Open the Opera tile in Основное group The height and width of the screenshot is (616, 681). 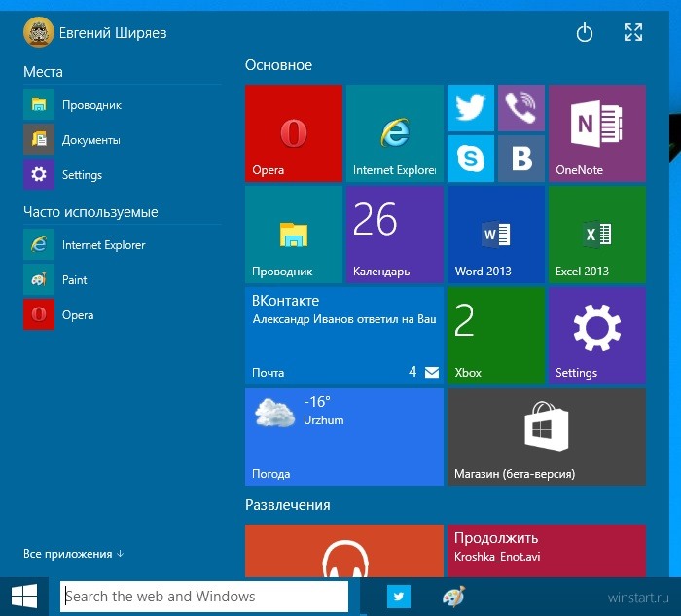click(x=294, y=133)
